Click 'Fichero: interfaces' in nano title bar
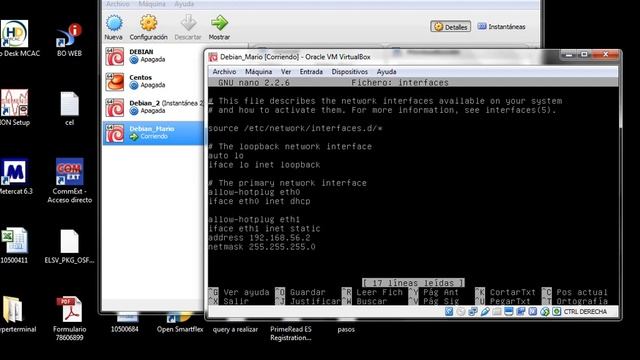Image resolution: width=640 pixels, height=360 pixels. pos(400,82)
